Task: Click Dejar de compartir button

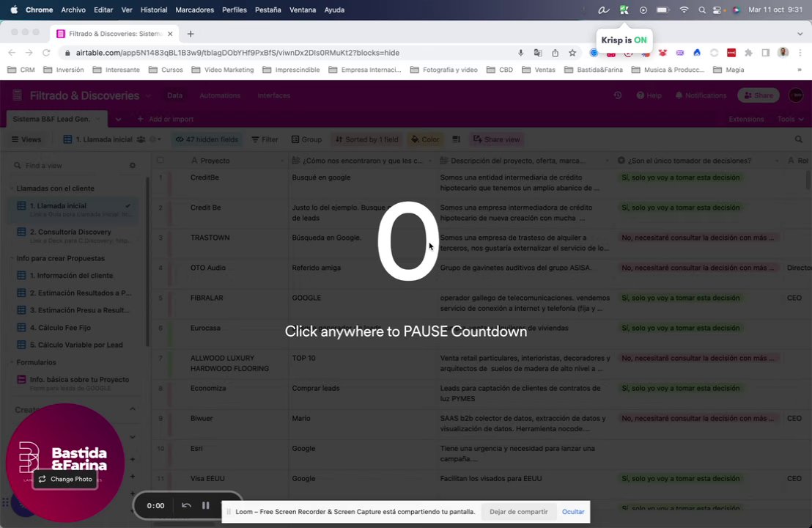Action: [x=518, y=512]
